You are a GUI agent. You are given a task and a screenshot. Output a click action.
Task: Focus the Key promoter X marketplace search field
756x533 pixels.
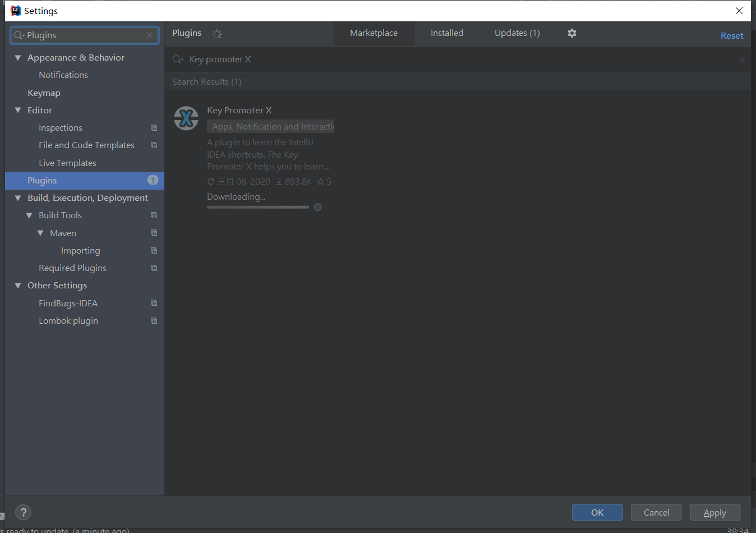458,59
